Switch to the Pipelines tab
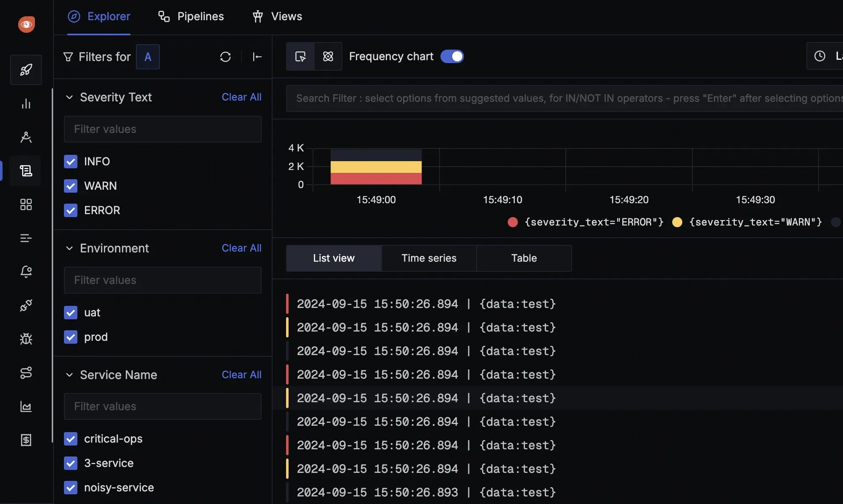 coord(191,16)
